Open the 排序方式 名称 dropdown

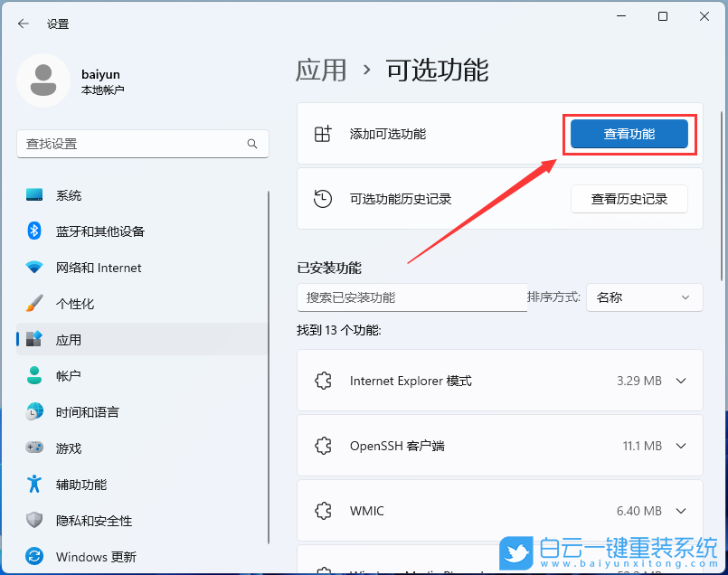point(644,297)
